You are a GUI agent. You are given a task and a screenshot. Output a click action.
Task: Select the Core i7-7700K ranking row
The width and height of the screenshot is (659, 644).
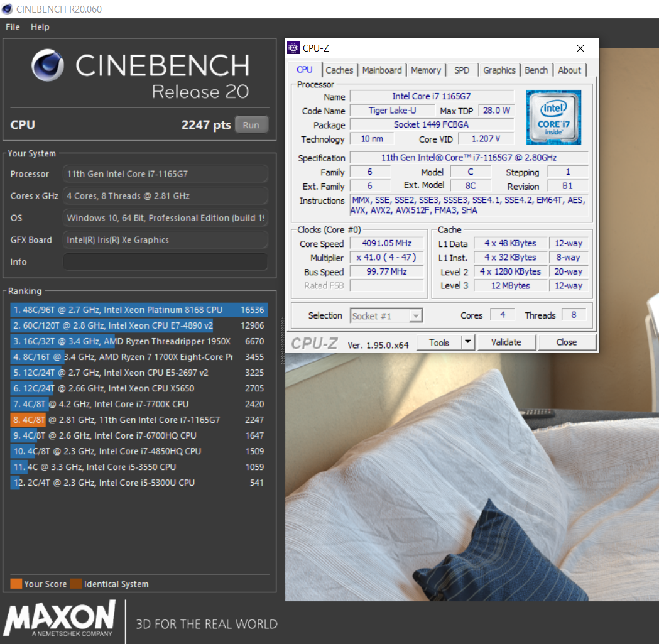click(139, 404)
